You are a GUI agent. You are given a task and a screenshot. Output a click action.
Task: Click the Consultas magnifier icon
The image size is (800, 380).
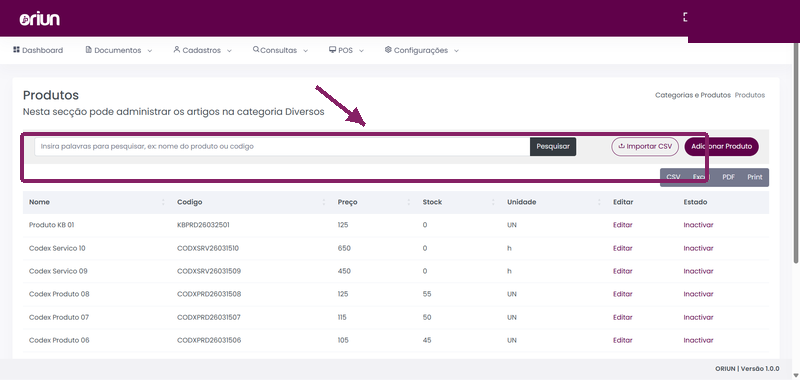[256, 50]
